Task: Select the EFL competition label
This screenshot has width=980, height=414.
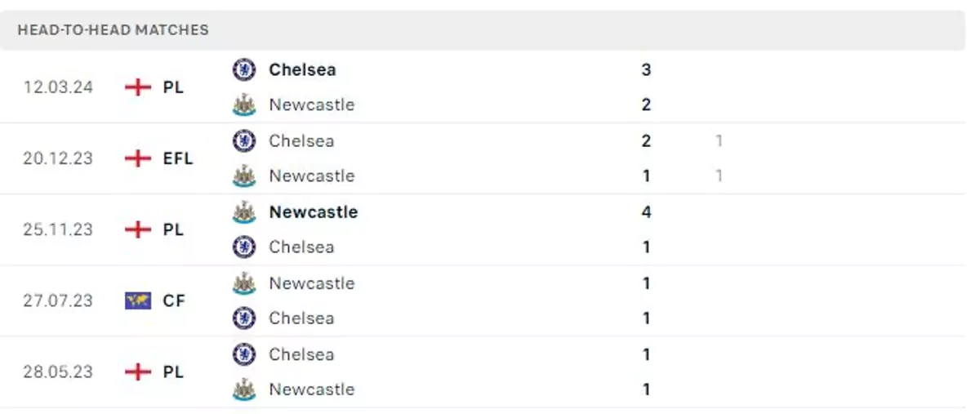Action: pyautogui.click(x=178, y=158)
